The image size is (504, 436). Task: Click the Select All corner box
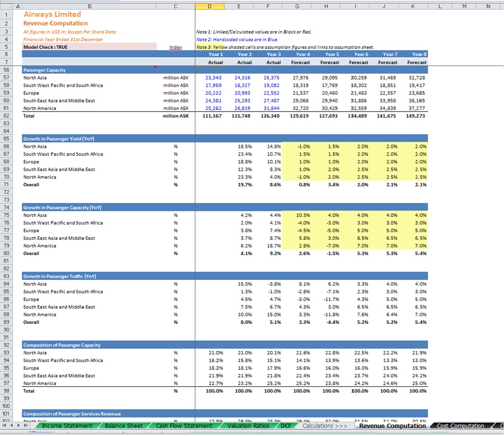point(6,6)
